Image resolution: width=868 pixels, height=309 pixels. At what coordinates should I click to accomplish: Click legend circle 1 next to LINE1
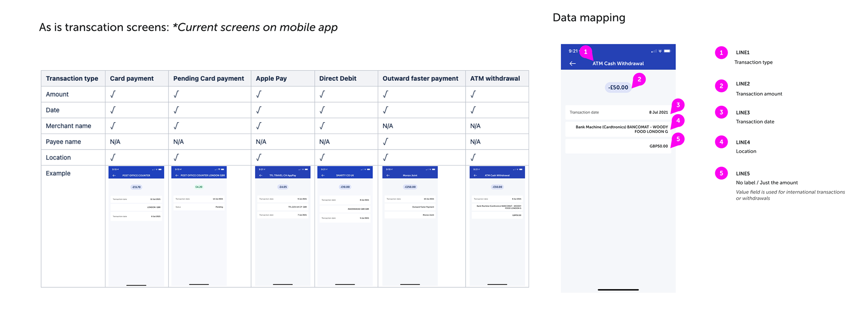(721, 52)
